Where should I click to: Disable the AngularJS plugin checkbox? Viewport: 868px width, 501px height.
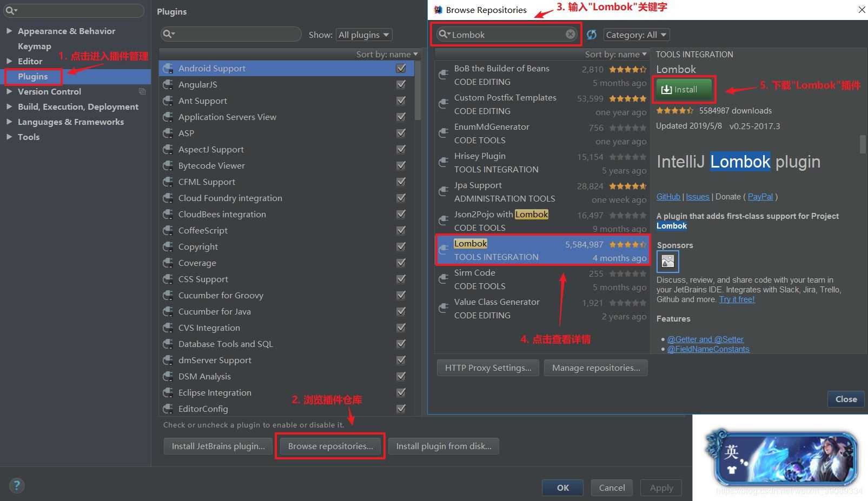[401, 84]
